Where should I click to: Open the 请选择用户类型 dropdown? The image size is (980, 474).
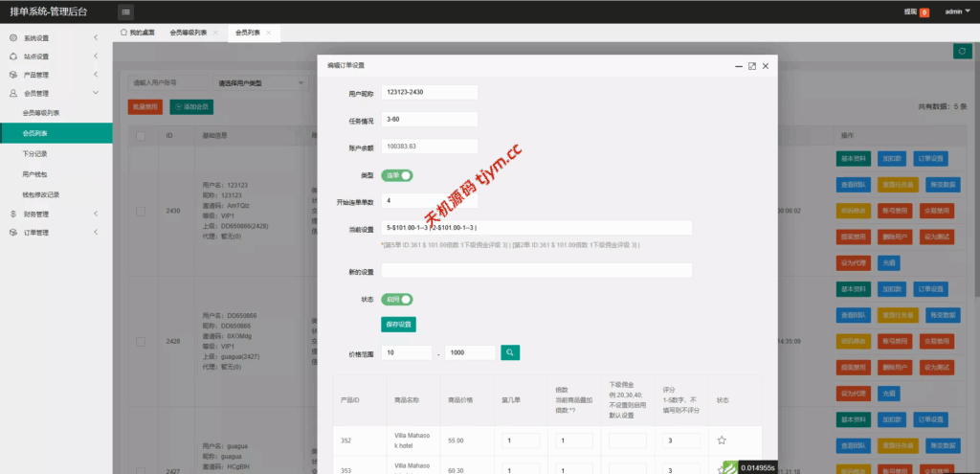click(258, 83)
